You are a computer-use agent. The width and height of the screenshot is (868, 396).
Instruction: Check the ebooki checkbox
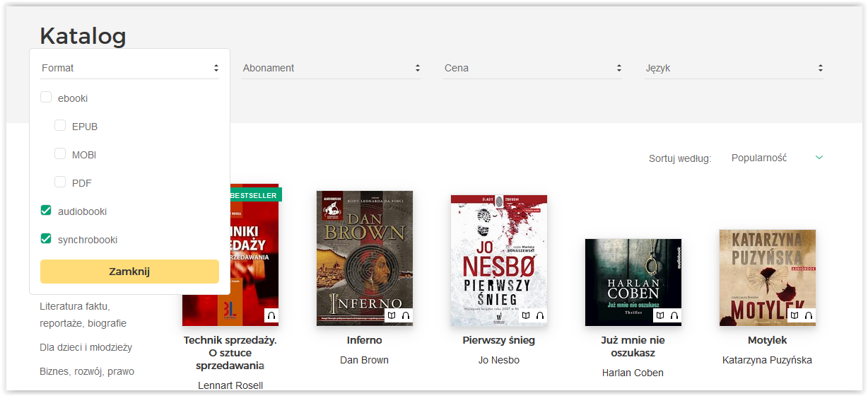pyautogui.click(x=46, y=98)
